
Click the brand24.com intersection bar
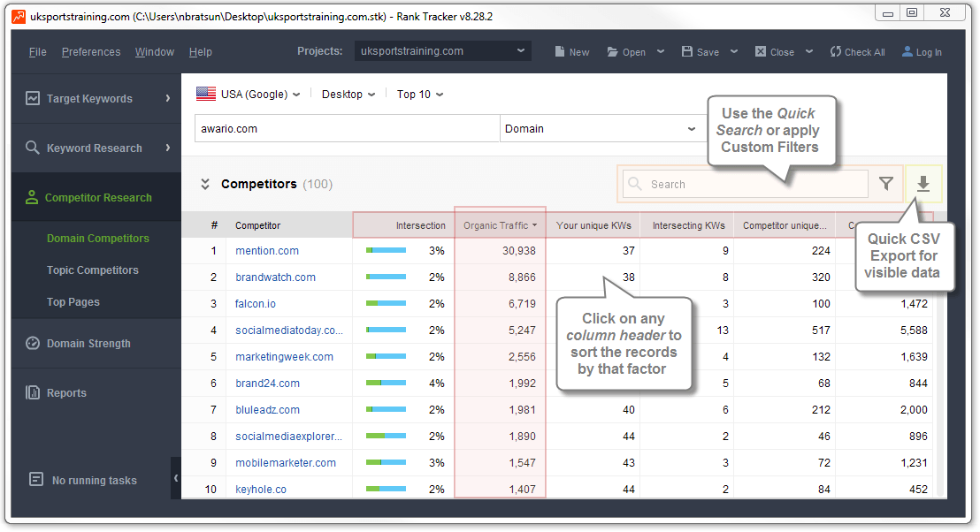386,383
